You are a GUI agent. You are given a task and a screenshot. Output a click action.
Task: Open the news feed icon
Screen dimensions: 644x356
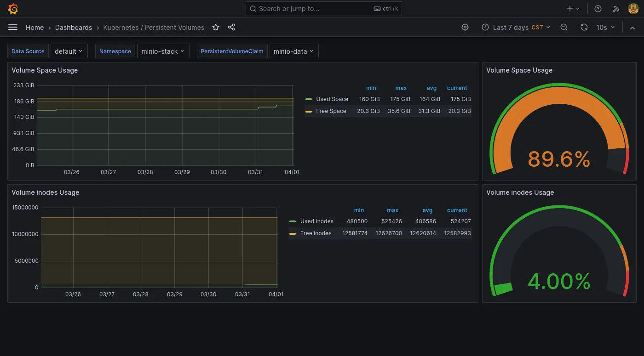[616, 9]
